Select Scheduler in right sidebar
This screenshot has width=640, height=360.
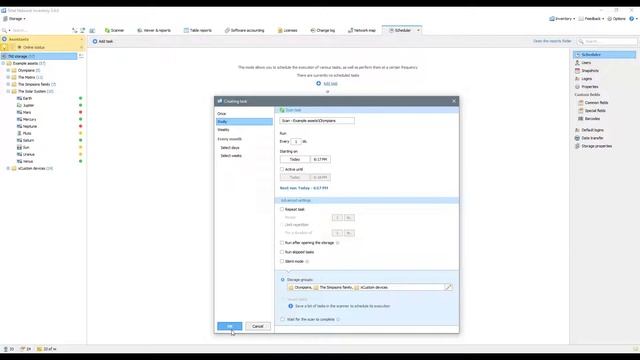604,55
